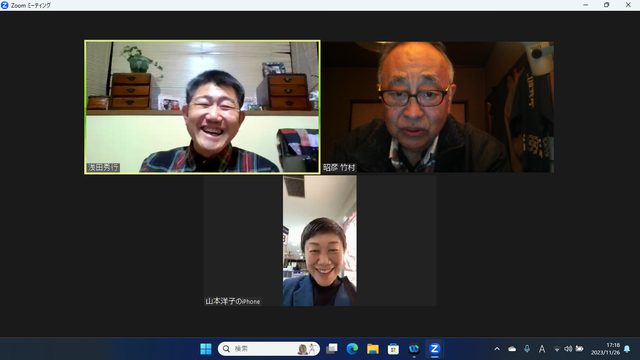Close the Zoom meeting window
640x360 pixels.
628,5
